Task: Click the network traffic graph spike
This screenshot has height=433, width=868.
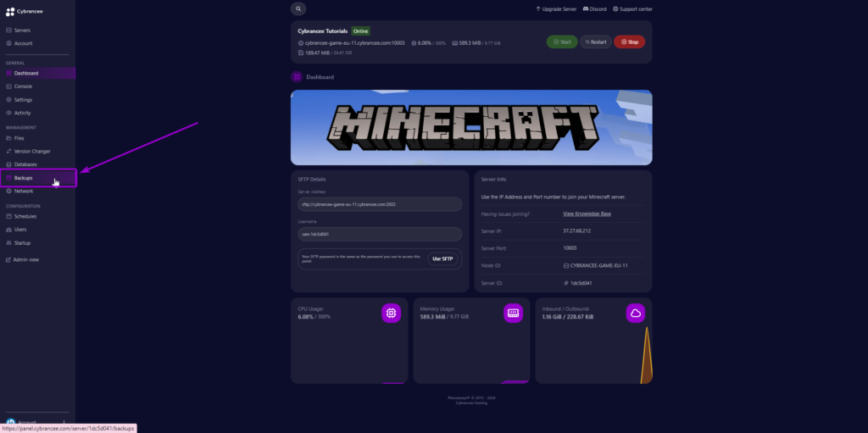Action: pos(647,356)
